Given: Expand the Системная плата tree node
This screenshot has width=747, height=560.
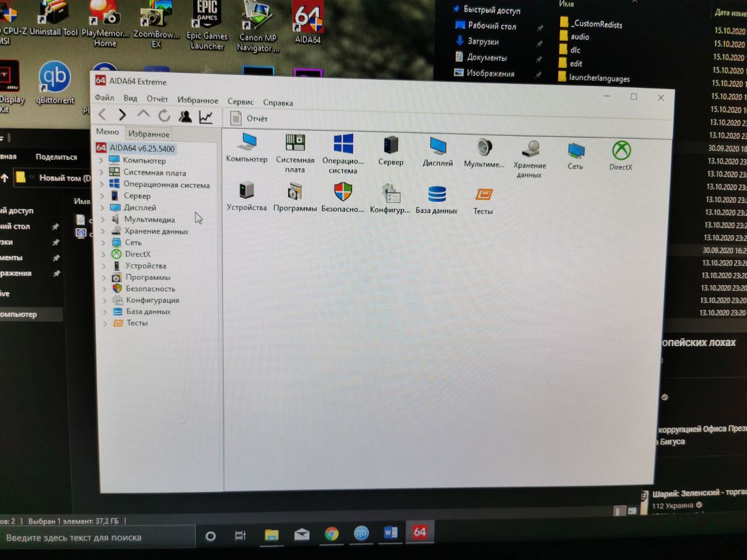Looking at the screenshot, I should (102, 173).
